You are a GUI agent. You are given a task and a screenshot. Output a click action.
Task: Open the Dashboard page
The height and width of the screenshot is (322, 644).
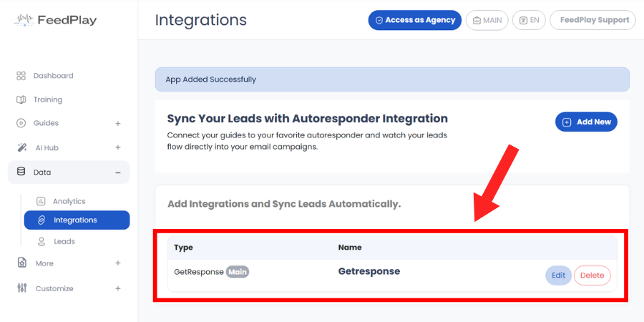pyautogui.click(x=54, y=76)
